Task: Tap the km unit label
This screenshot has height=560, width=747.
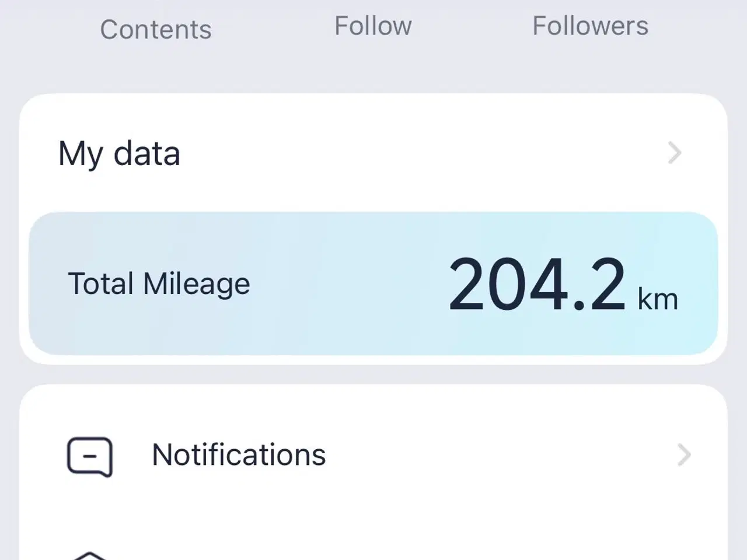Action: 658,299
